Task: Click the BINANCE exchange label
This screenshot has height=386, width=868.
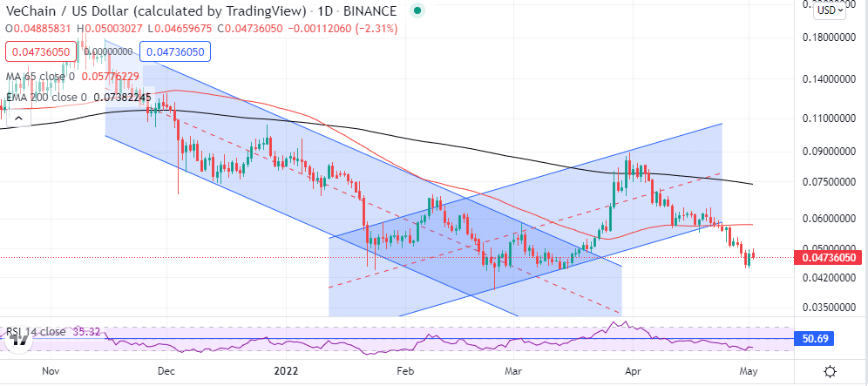Action: click(376, 11)
